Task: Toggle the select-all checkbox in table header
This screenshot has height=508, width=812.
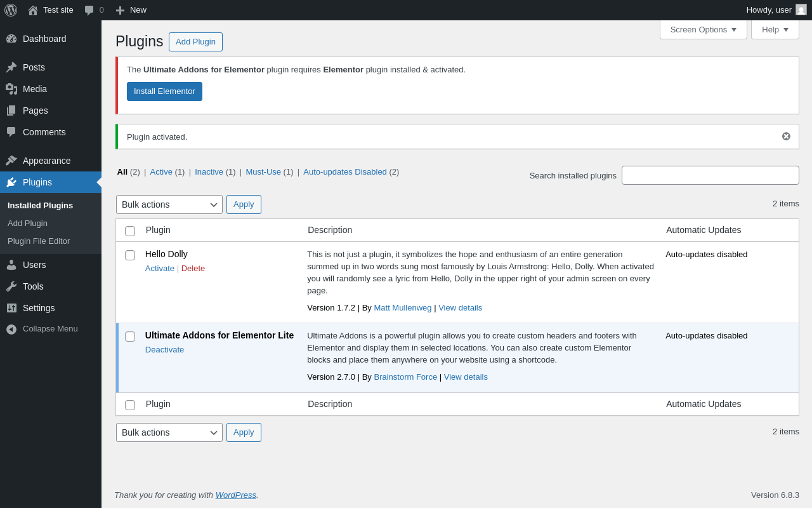Action: (x=130, y=231)
